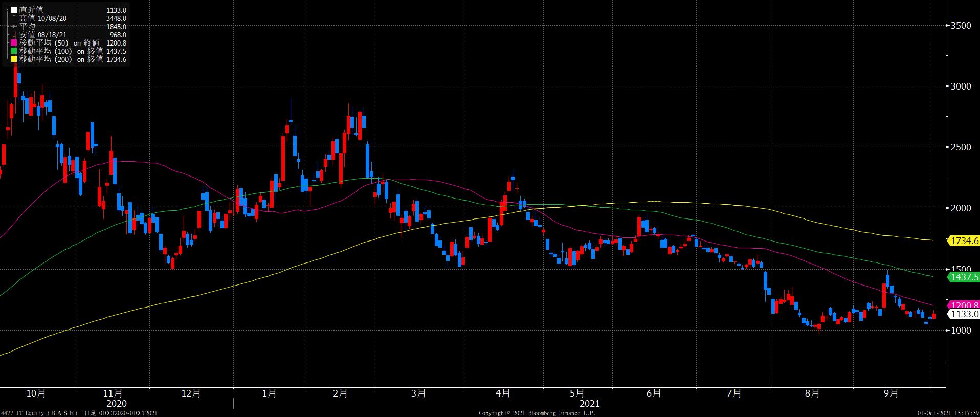
Task: Click the 01OCT2020-01OCT2021 date range text
Action: [x=128, y=413]
